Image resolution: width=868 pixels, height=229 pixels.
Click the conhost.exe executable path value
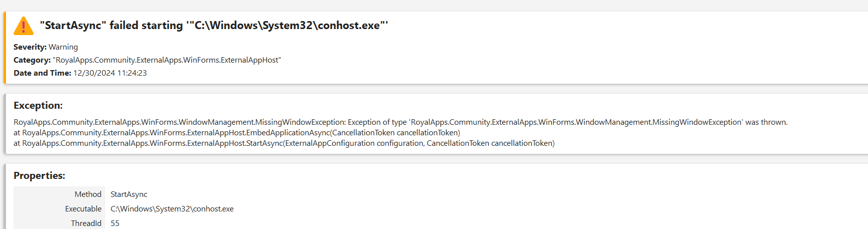click(x=172, y=209)
